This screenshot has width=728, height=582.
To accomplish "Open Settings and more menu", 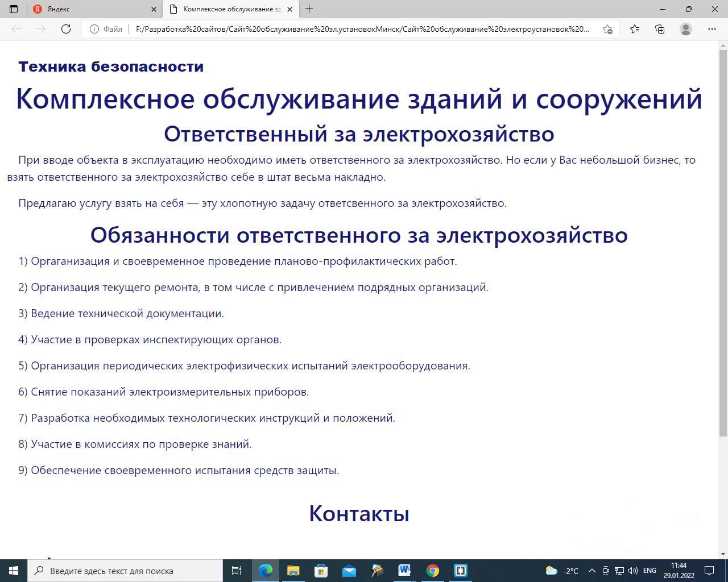I will point(712,29).
